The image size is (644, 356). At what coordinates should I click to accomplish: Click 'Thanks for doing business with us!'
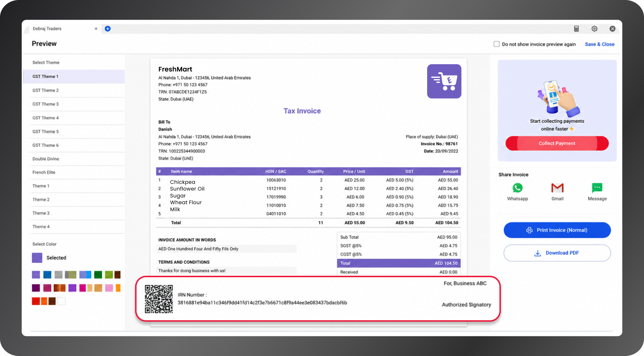[192, 271]
